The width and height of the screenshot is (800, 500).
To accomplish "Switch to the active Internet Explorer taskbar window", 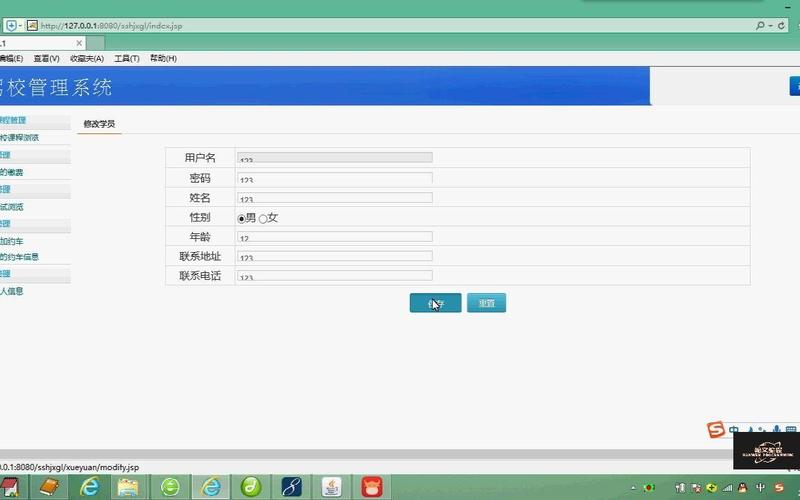I will [x=211, y=487].
